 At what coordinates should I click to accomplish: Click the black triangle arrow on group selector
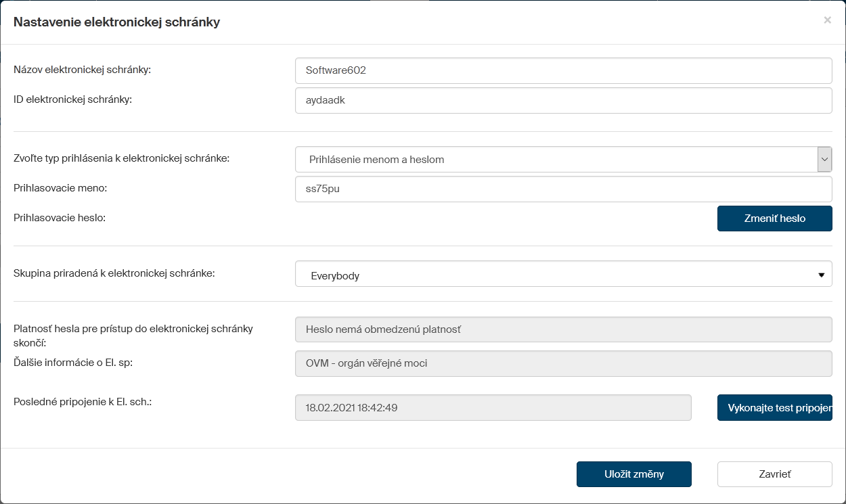point(821,275)
